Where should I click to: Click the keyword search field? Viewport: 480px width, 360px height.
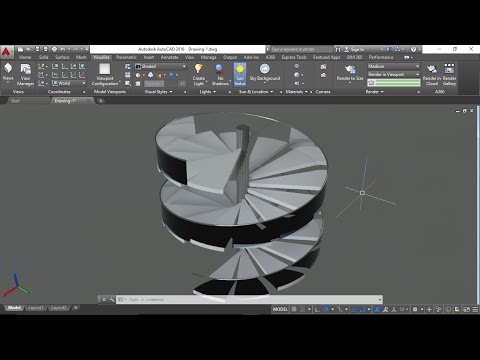(301, 49)
